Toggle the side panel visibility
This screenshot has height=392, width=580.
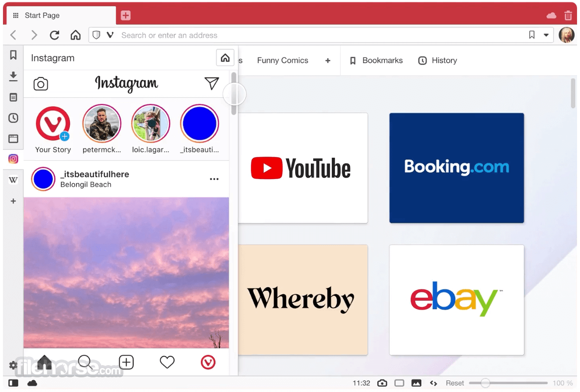tap(13, 383)
